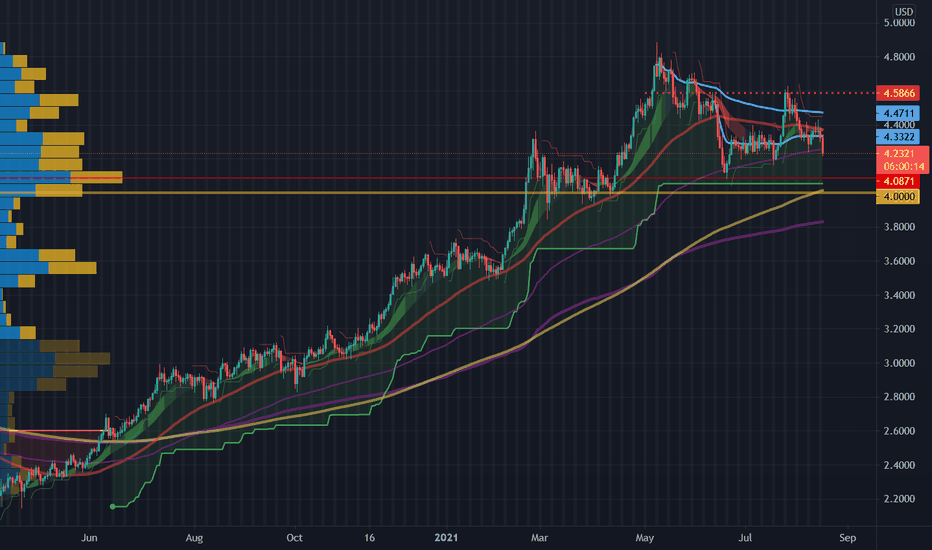Select the 4.5866 red price label

click(898, 93)
